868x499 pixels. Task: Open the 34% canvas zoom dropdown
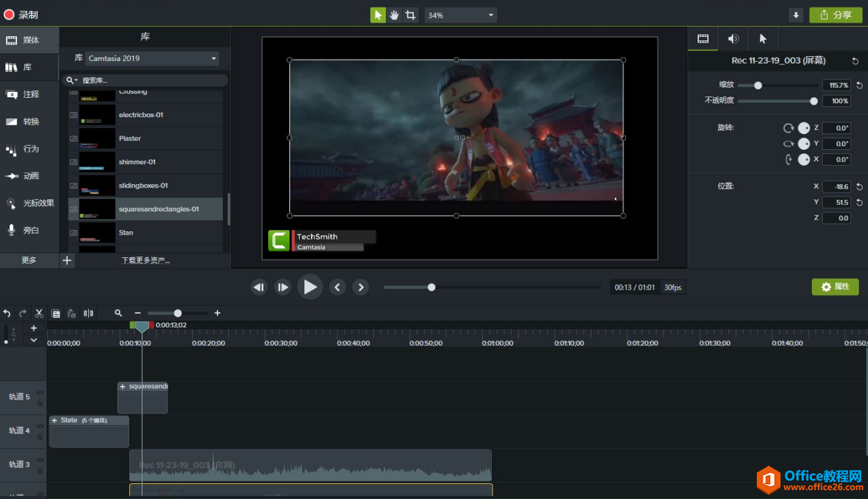tap(460, 15)
